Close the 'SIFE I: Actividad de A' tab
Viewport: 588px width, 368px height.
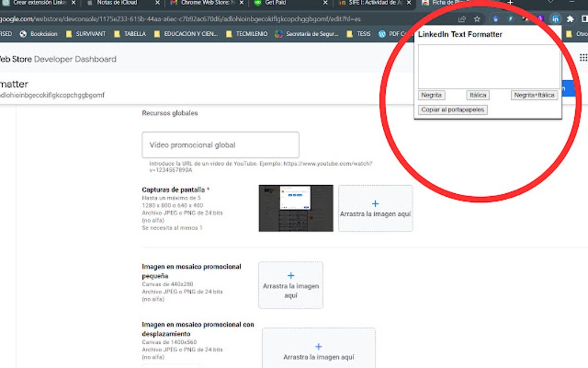[x=409, y=3]
